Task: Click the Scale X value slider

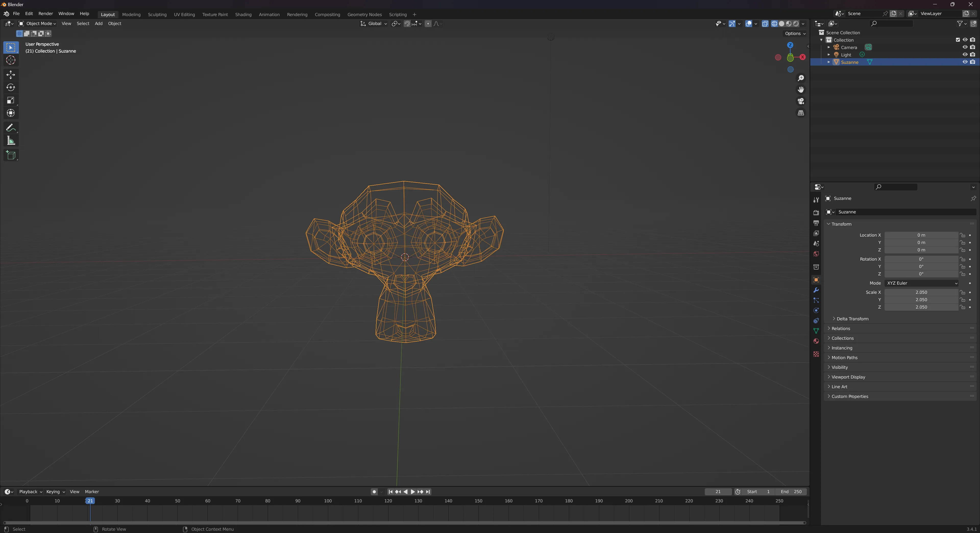Action: tap(921, 292)
